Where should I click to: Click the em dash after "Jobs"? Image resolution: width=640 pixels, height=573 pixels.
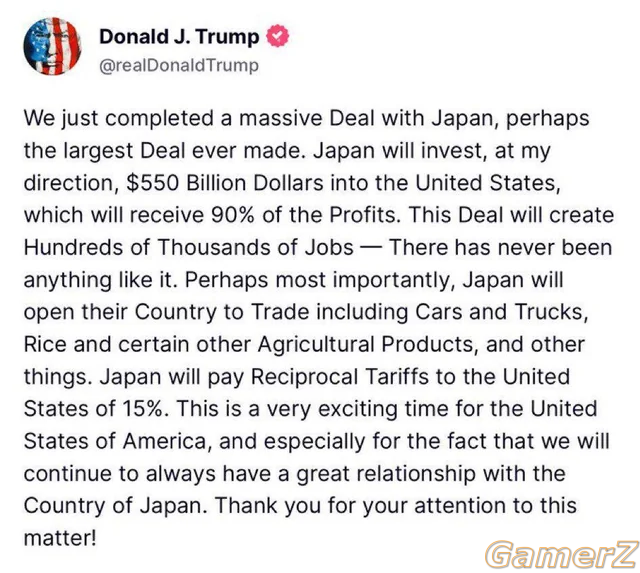tap(371, 248)
